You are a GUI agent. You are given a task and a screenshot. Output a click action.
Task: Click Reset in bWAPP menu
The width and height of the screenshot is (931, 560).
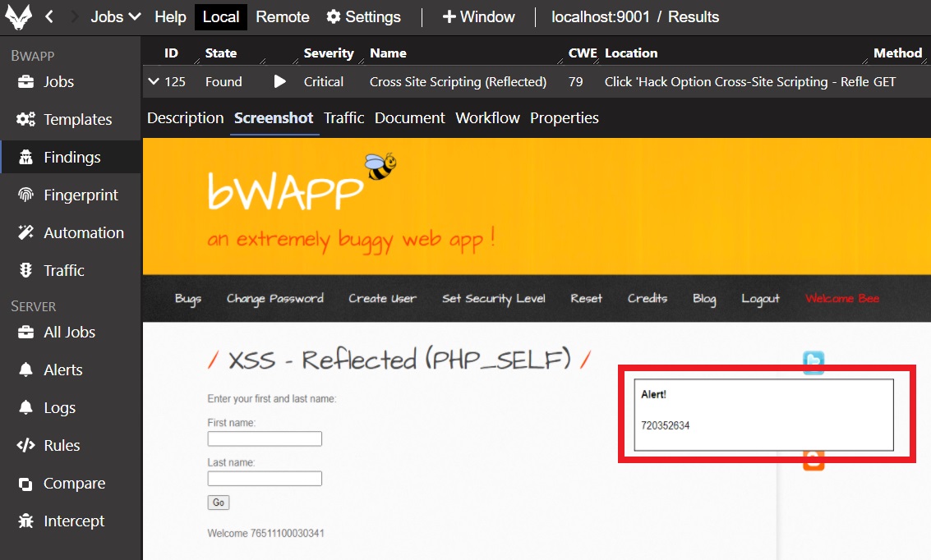click(x=586, y=298)
